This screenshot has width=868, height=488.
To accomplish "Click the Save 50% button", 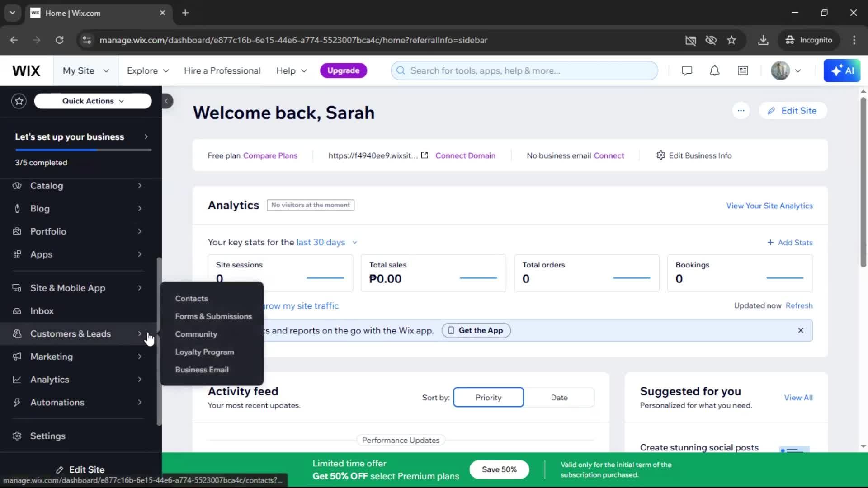I will coord(499,469).
